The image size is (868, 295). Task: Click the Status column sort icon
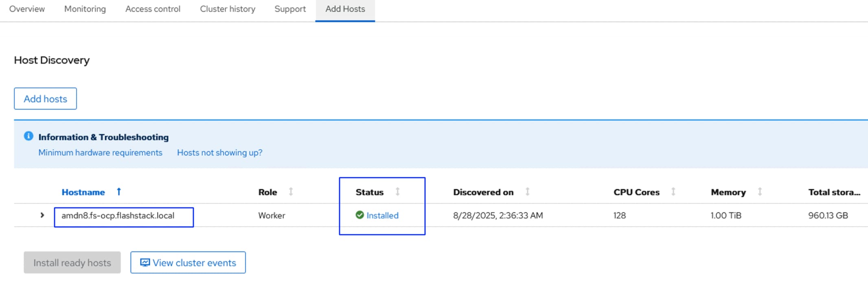pyautogui.click(x=397, y=192)
